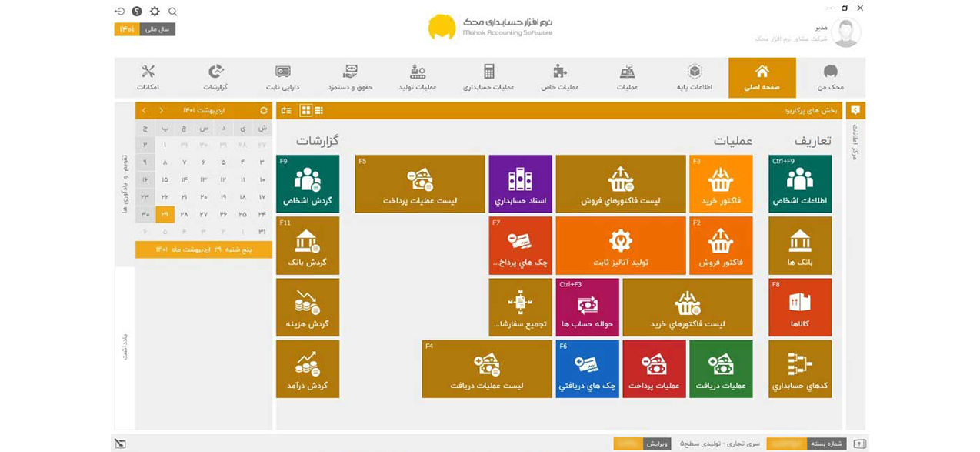Open Accounting Documents (اسناد حسابداری) tile
This screenshot has width=980, height=452.
tap(520, 184)
